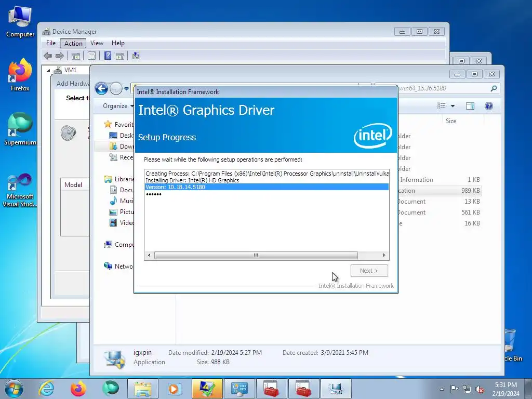Open the File menu in Device Manager
Screen dimensions: 532x399
51,43
